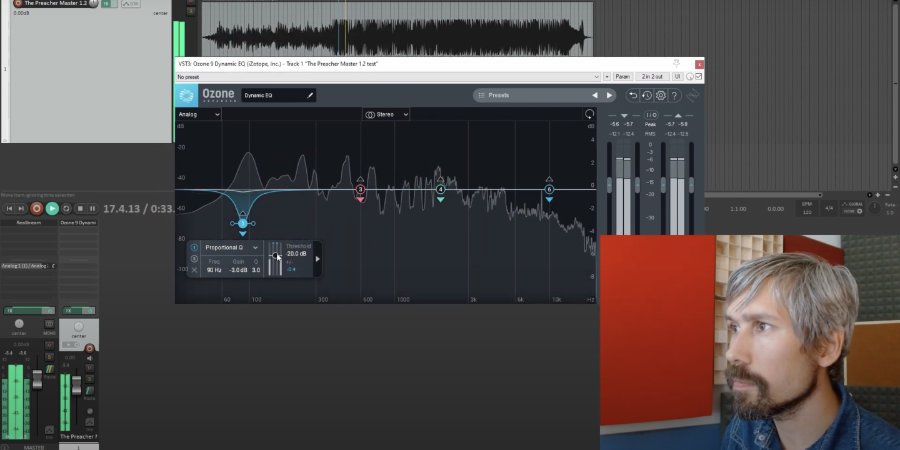Screen dimensions: 900x450
Task: Click small arrow button next to preset dropdown
Action: (607, 77)
